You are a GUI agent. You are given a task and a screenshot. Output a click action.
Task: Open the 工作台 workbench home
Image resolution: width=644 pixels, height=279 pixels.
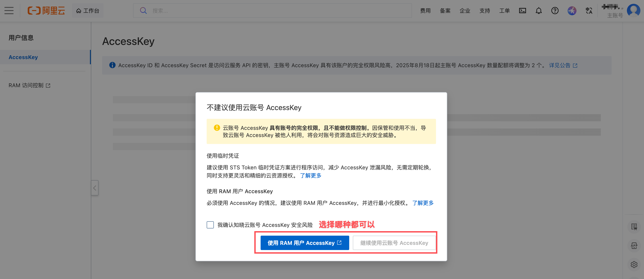click(x=87, y=11)
